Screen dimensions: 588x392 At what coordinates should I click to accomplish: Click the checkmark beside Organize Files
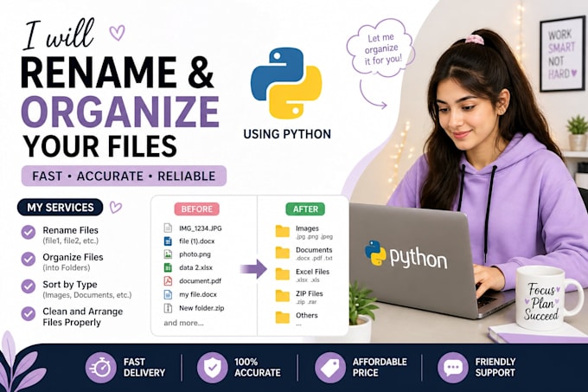coord(29,259)
